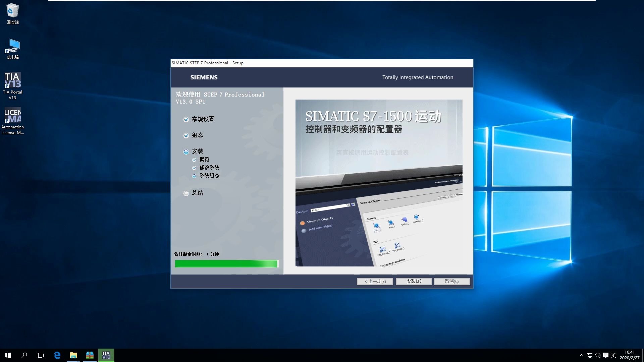The image size is (644, 362).
Task: Expand hidden tray icons with the chevron
Action: pyautogui.click(x=581, y=355)
